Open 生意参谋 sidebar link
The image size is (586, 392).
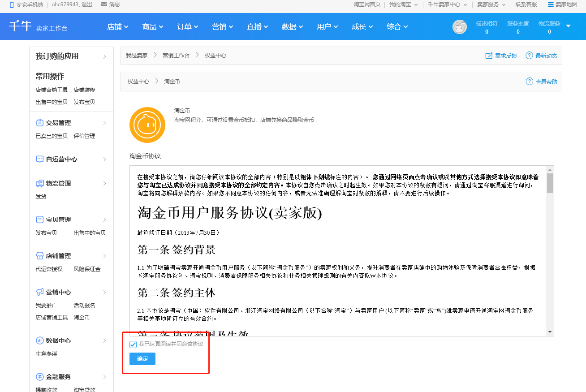coord(46,354)
